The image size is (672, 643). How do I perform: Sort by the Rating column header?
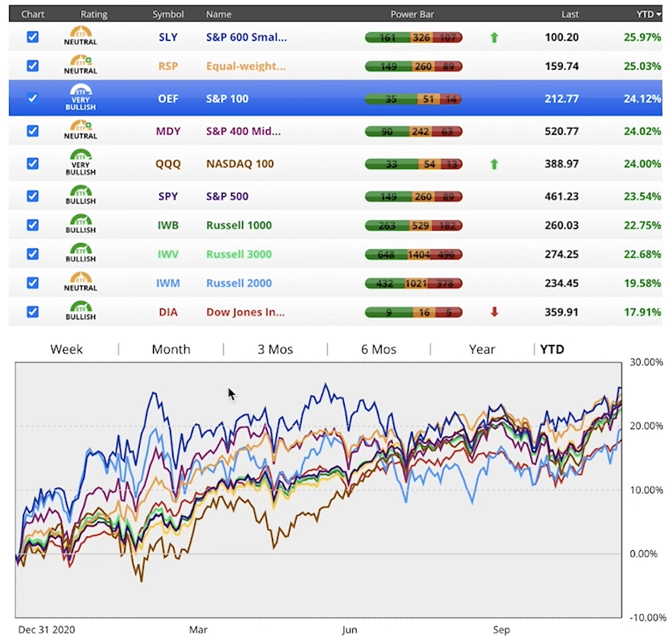[94, 14]
